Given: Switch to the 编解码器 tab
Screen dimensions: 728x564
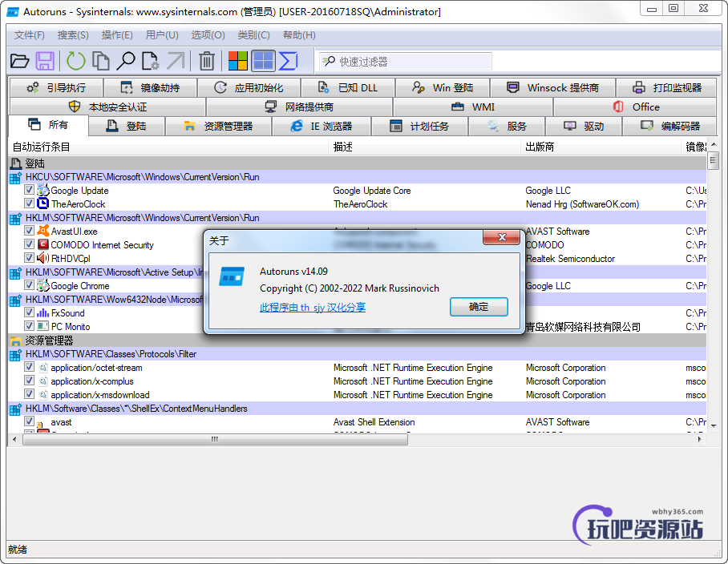Looking at the screenshot, I should [x=670, y=126].
